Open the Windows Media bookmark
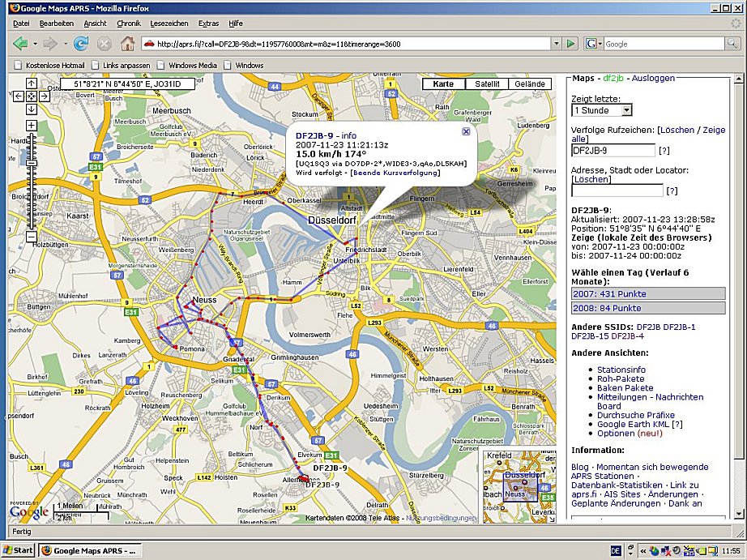The image size is (747, 560). (x=187, y=66)
